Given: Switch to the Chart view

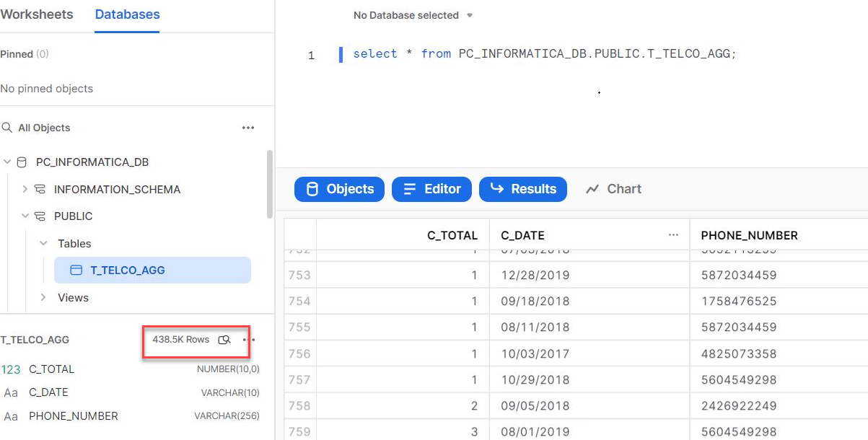Looking at the screenshot, I should [x=613, y=189].
